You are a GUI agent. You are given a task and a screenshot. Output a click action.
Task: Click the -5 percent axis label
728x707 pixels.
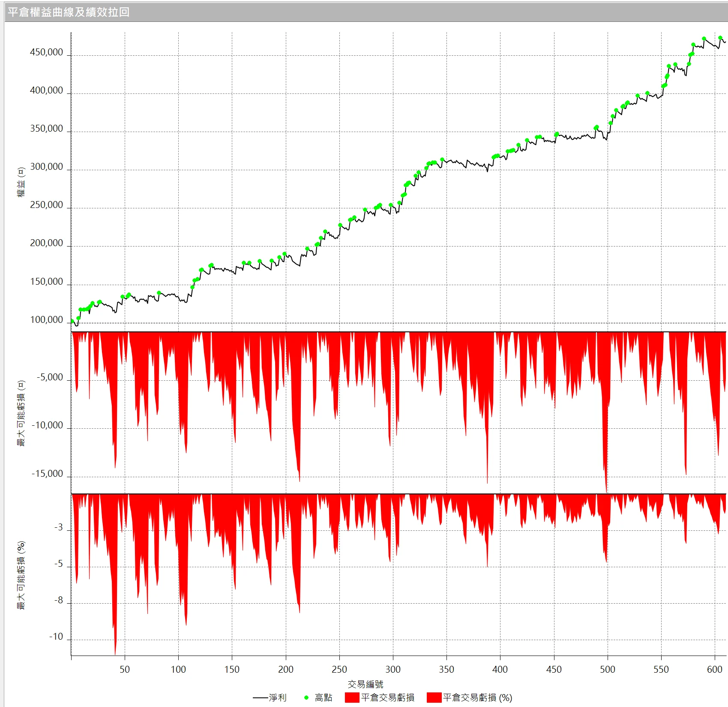point(59,564)
